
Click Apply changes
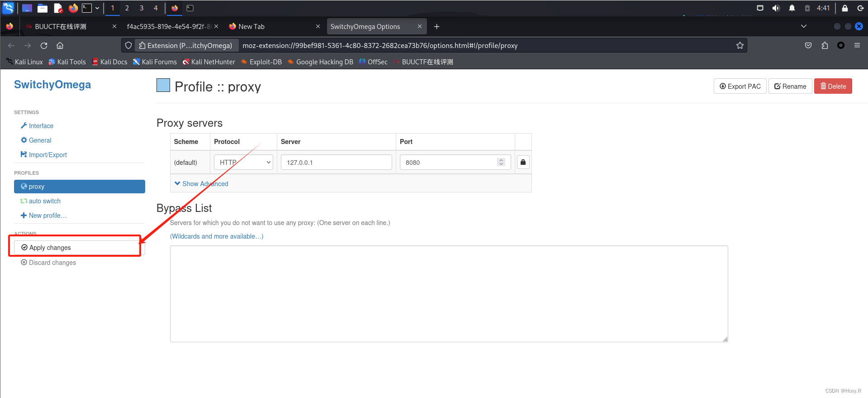80,248
